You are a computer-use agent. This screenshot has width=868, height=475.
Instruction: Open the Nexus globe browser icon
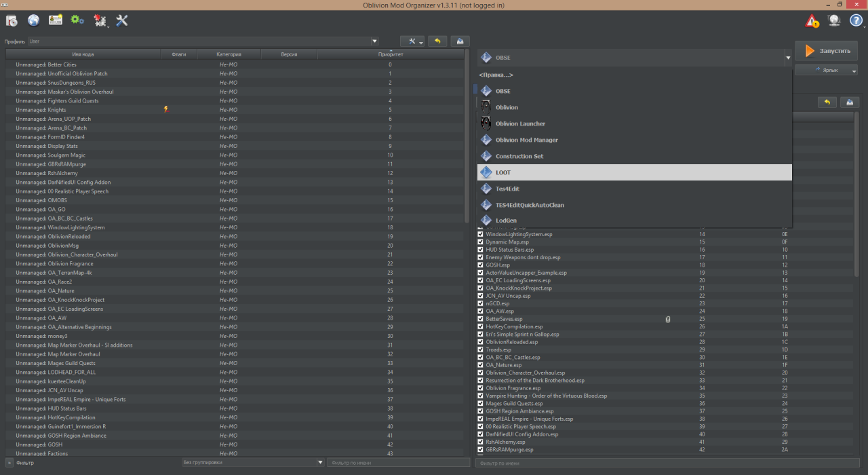pyautogui.click(x=33, y=20)
